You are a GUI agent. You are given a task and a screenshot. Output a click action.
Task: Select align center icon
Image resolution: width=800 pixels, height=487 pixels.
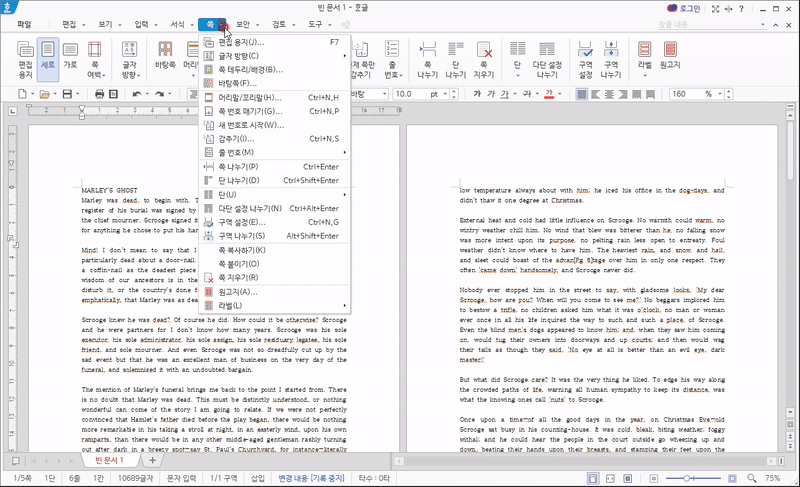click(609, 94)
